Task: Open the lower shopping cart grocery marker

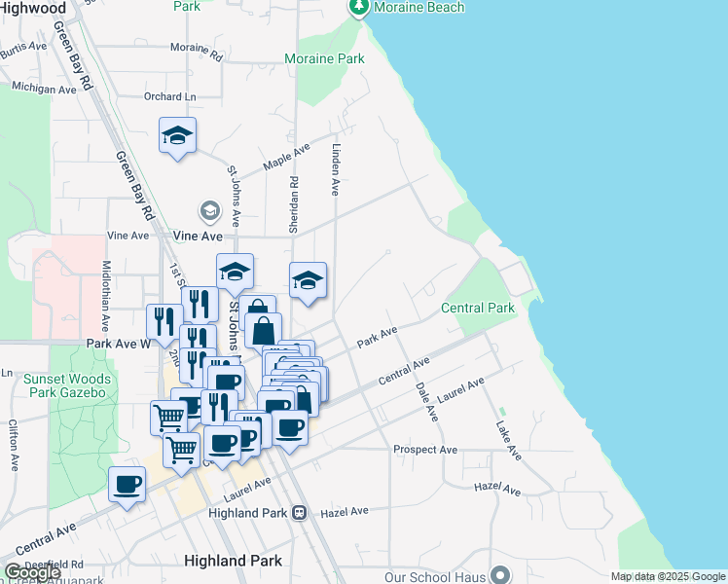Action: coord(182,451)
